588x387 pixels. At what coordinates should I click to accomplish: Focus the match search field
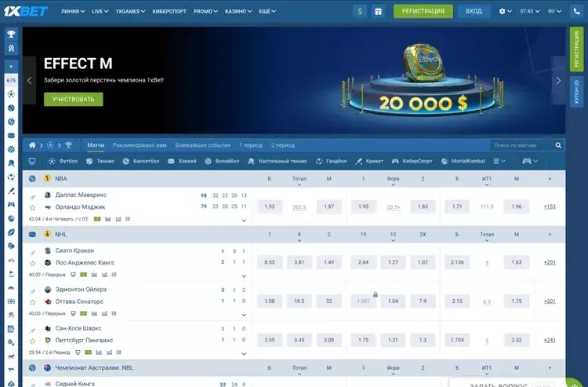tap(521, 145)
